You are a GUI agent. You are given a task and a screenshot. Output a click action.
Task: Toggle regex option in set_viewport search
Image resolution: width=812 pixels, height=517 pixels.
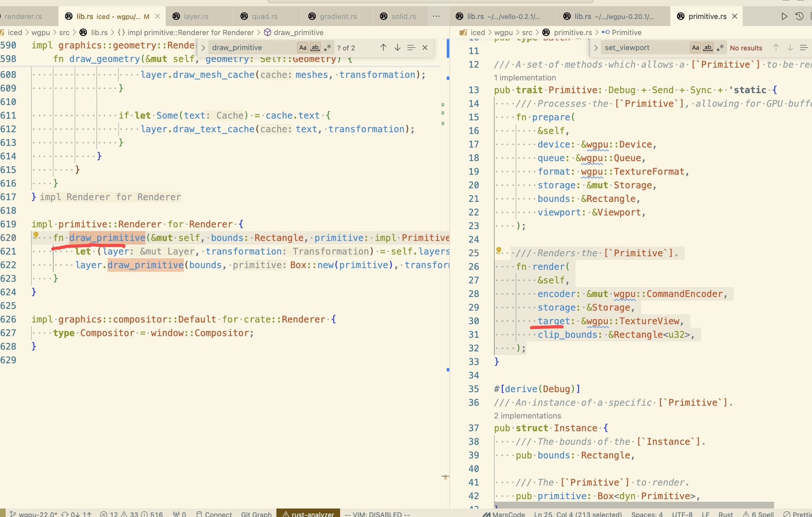(x=721, y=47)
